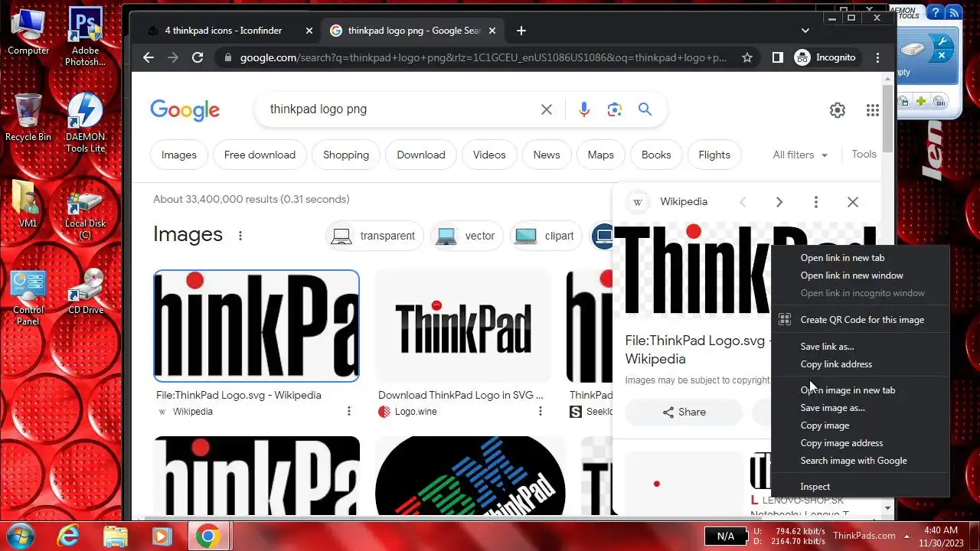Screen dimensions: 980x551
Task: Click the Chrome back arrow
Action: click(x=149, y=57)
